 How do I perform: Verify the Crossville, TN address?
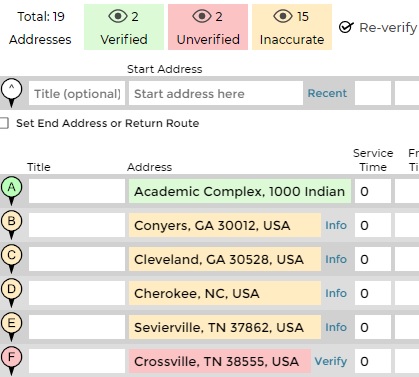[331, 361]
